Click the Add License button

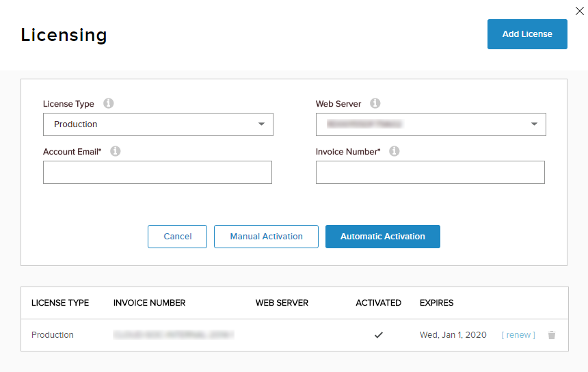click(527, 34)
